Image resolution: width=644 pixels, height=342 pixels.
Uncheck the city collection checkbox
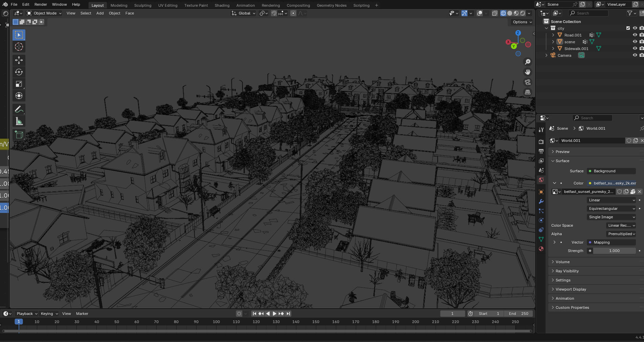point(628,28)
